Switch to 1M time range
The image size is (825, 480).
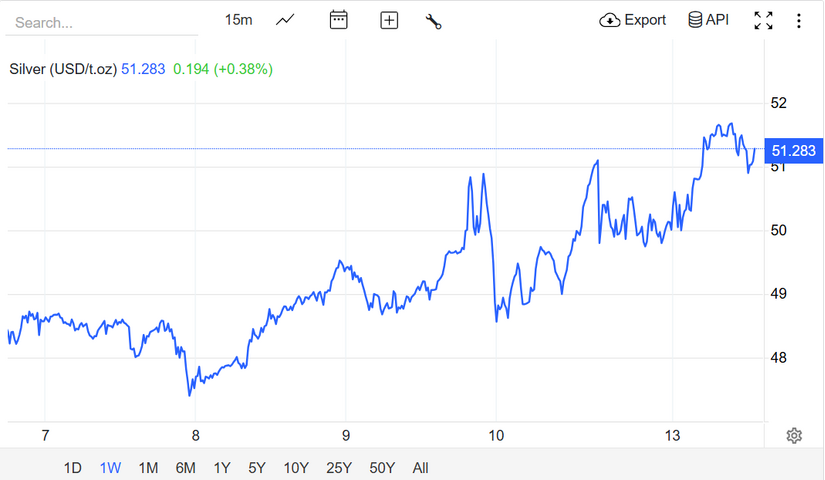pyautogui.click(x=148, y=467)
